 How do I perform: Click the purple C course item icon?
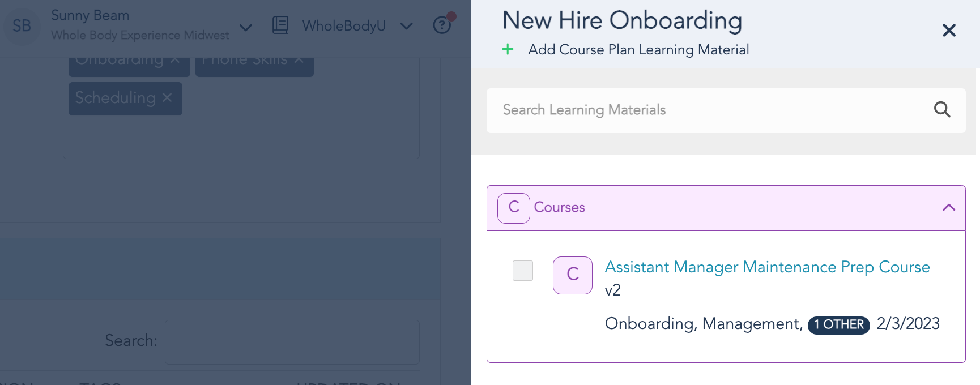572,275
